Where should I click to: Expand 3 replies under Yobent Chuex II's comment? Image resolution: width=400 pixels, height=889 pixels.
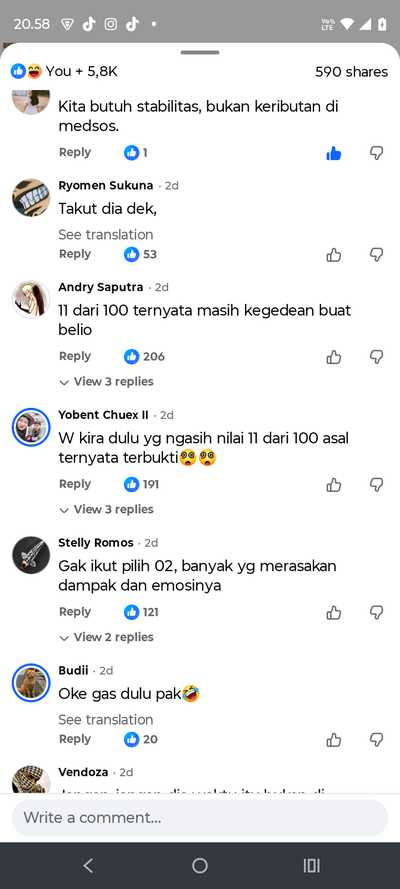107,509
